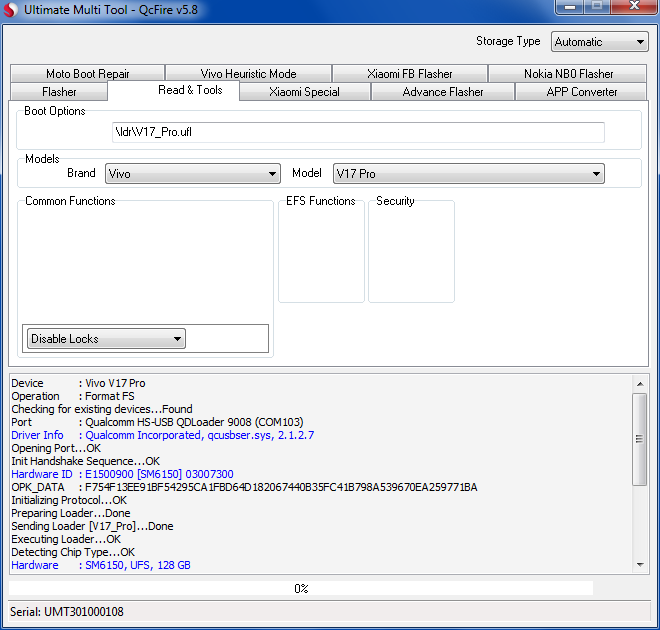Click the 'Device : Vivo V17 Pro' log line
Viewport: 660px width, 630px height.
pos(78,383)
